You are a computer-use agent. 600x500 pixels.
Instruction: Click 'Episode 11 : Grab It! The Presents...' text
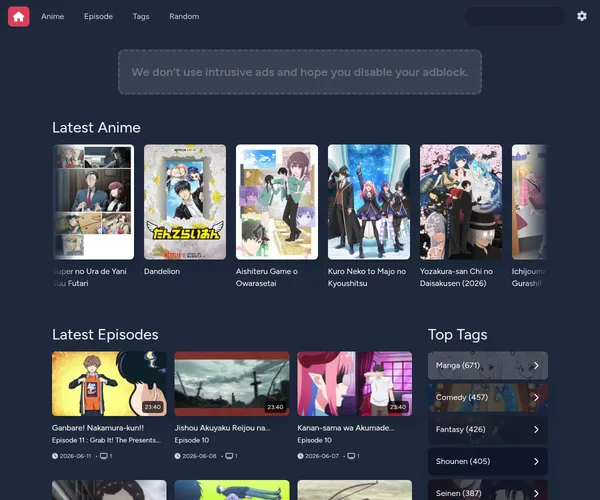point(106,440)
